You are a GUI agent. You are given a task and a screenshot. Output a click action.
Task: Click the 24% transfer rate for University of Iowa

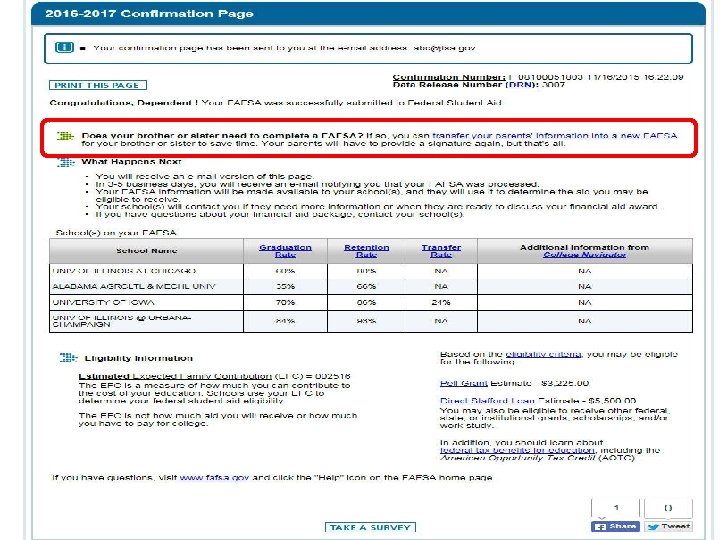[x=441, y=303]
